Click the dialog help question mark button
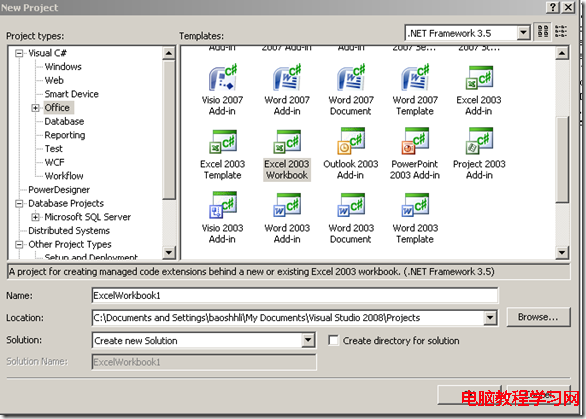586x419 pixels. [552, 7]
